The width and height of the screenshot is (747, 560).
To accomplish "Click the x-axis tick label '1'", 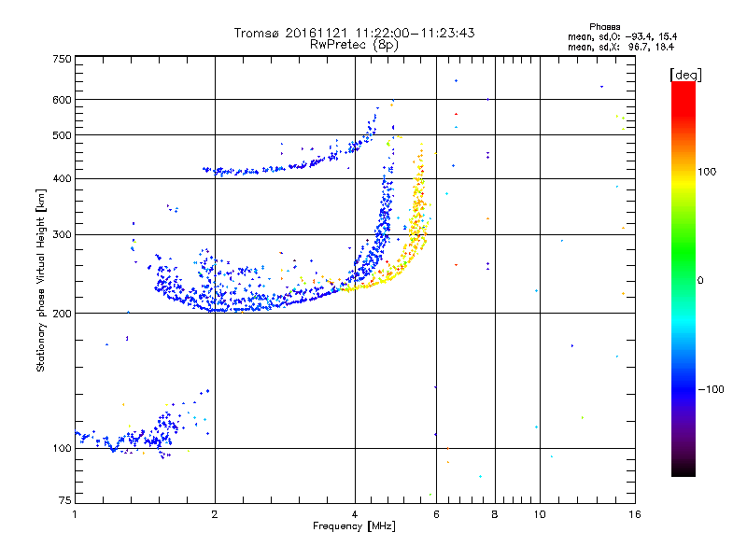I will click(x=75, y=514).
